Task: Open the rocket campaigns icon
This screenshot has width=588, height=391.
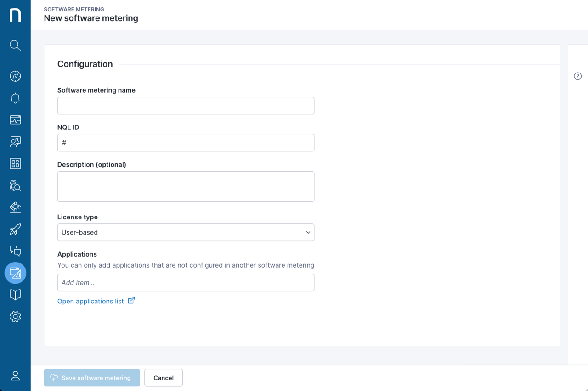Action: click(15, 229)
